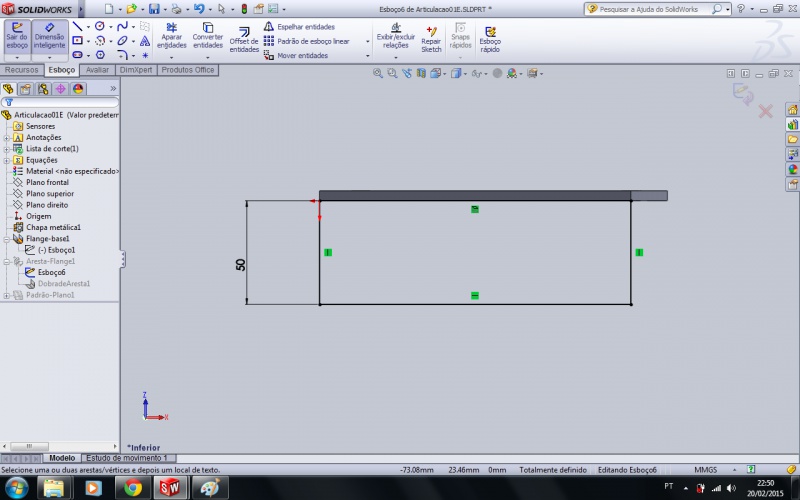Click the Sair do esboço button
This screenshot has height=500, width=800.
tap(17, 36)
